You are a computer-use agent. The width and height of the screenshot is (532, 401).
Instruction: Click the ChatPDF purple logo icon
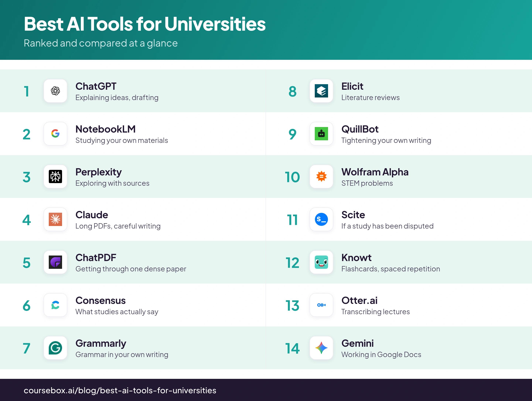(55, 262)
